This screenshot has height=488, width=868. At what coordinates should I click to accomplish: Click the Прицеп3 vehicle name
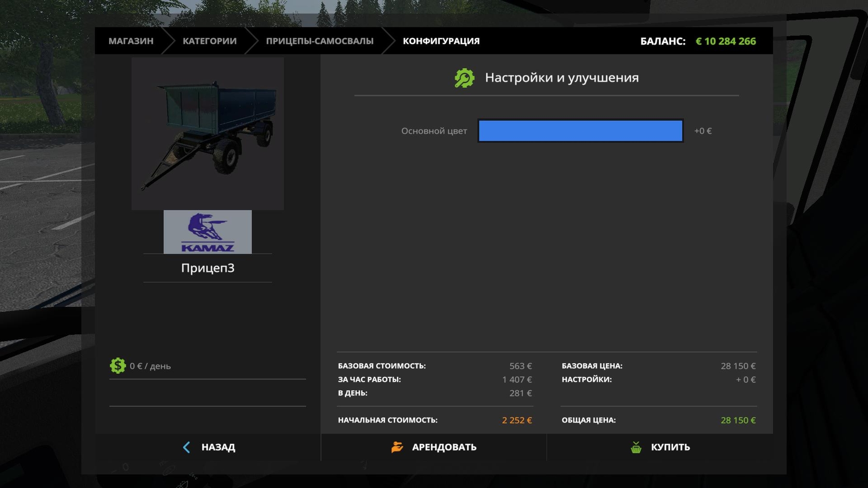(x=207, y=268)
